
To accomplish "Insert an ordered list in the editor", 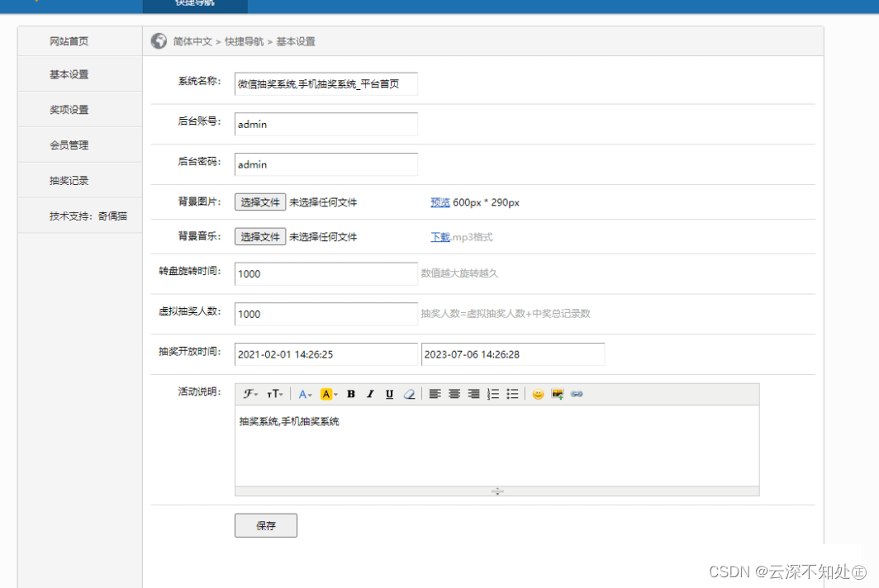I will [493, 394].
